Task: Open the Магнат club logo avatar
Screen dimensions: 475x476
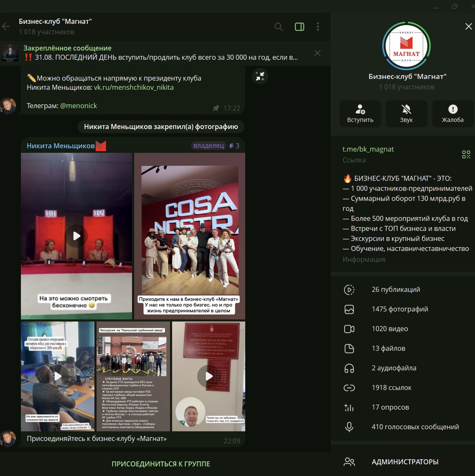Action: (x=406, y=46)
